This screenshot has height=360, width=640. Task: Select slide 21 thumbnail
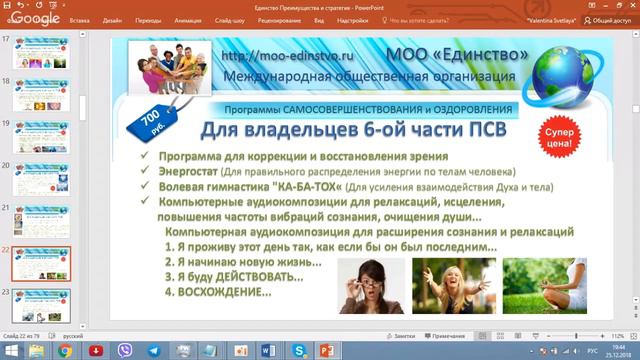click(x=41, y=222)
